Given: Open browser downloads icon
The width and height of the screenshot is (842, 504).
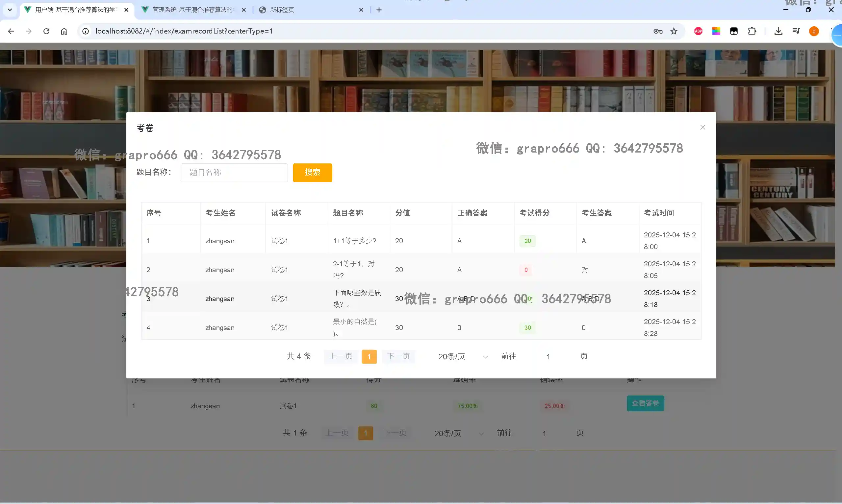Looking at the screenshot, I should click(x=778, y=31).
